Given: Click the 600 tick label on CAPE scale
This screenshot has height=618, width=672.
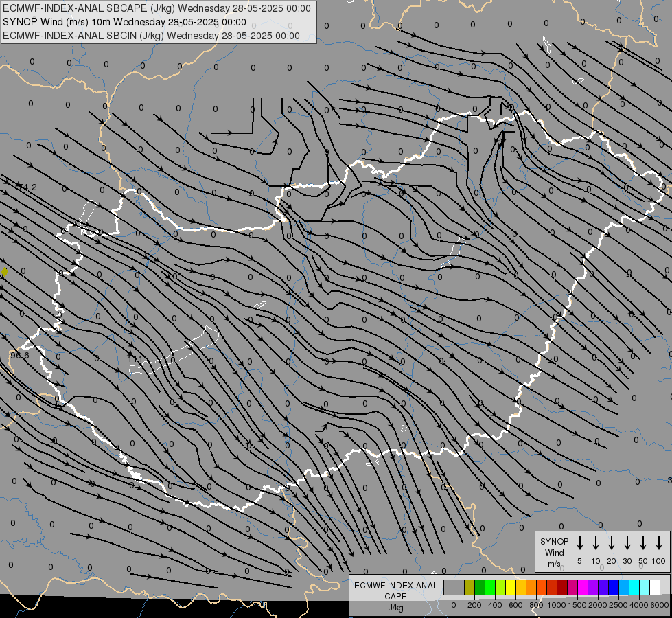Looking at the screenshot, I should pyautogui.click(x=515, y=605).
